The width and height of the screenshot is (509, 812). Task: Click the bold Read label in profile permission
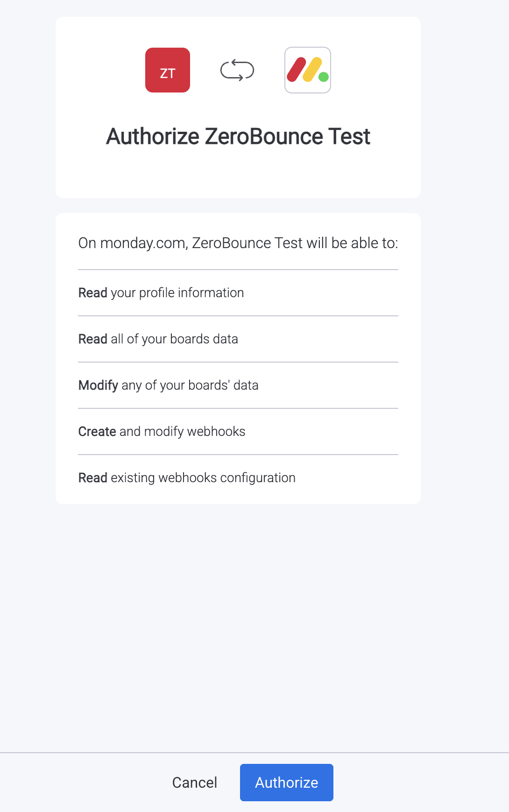(92, 292)
